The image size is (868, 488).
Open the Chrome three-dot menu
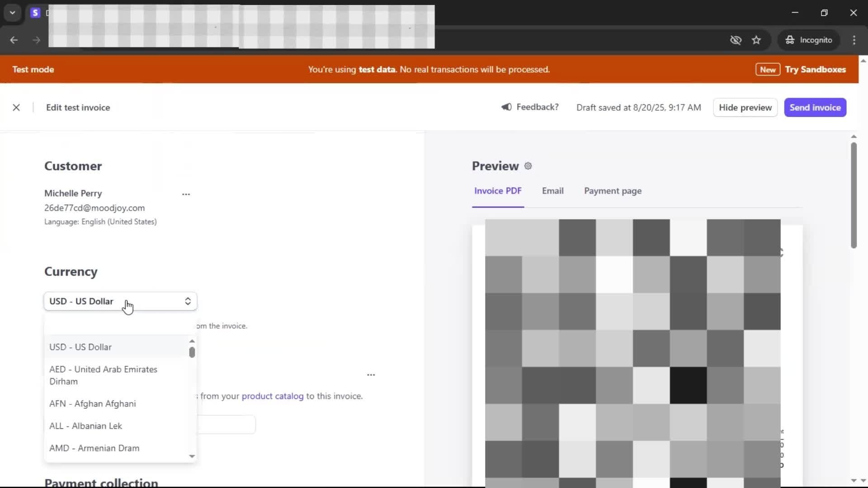click(854, 40)
